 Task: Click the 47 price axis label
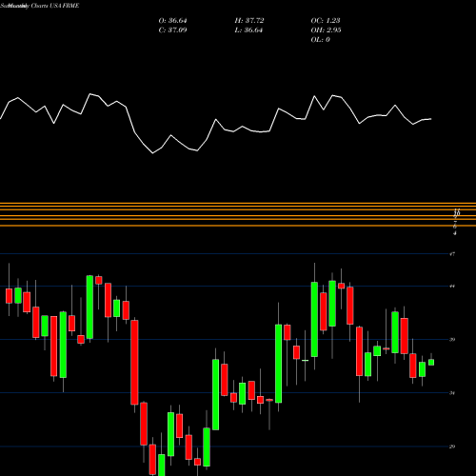point(452,254)
